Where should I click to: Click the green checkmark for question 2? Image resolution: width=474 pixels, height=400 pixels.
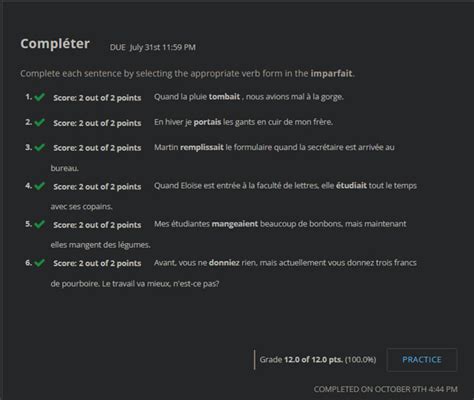click(x=40, y=122)
